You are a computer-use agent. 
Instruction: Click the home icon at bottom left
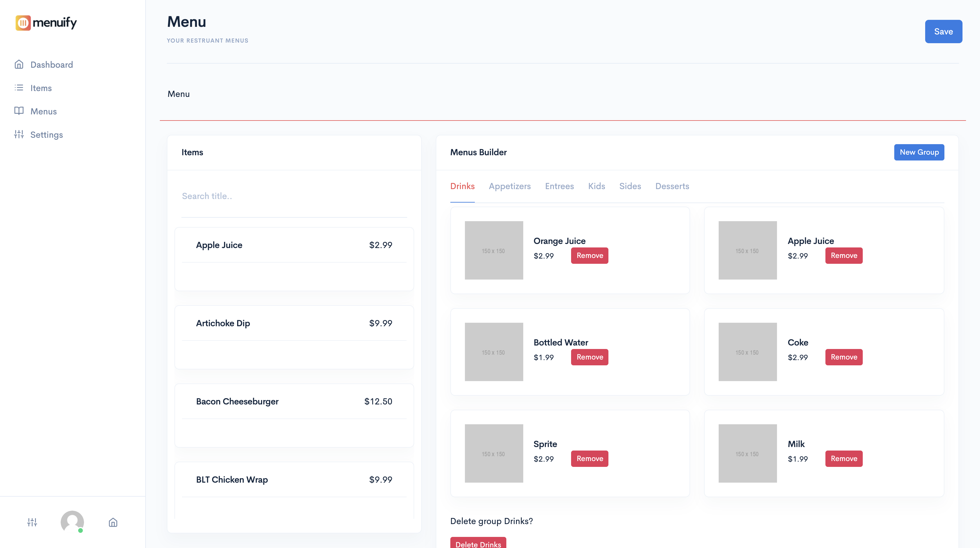point(113,523)
